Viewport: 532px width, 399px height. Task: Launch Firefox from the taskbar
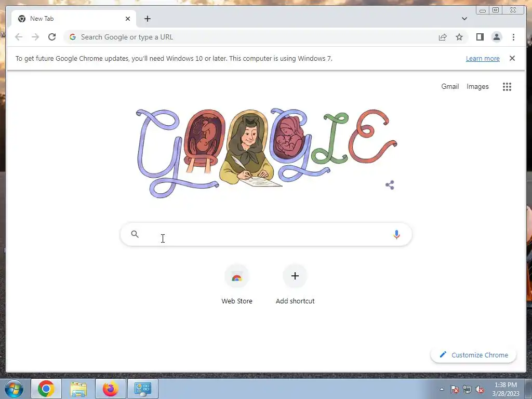tap(111, 389)
